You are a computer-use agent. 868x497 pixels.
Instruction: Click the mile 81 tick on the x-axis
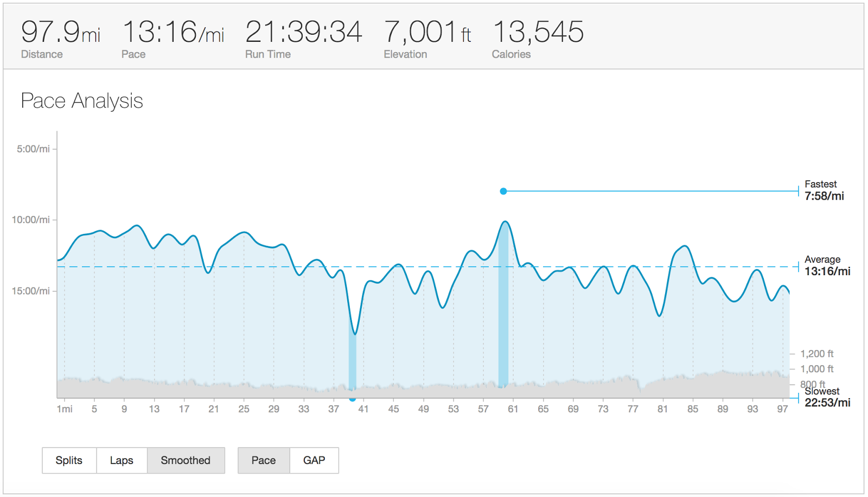(x=662, y=409)
